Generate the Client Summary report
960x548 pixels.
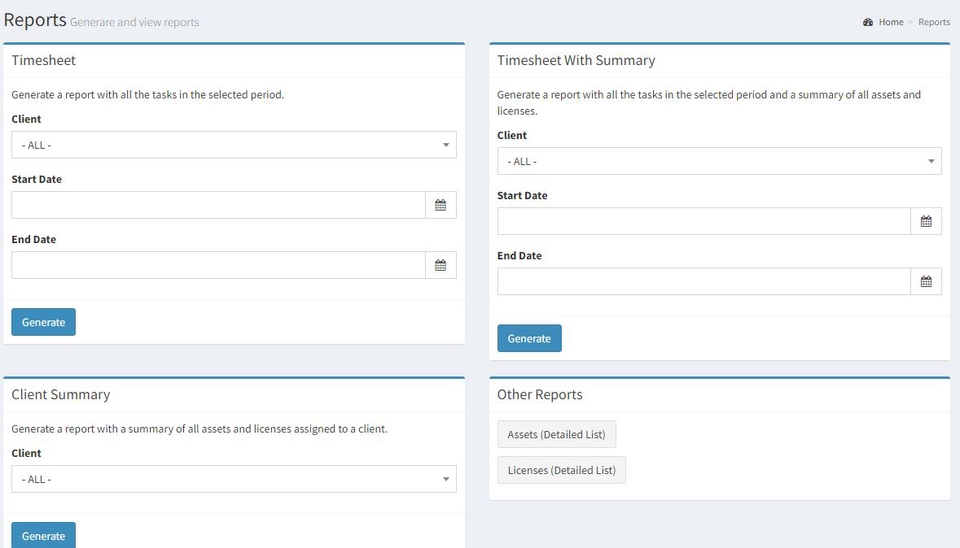43,535
